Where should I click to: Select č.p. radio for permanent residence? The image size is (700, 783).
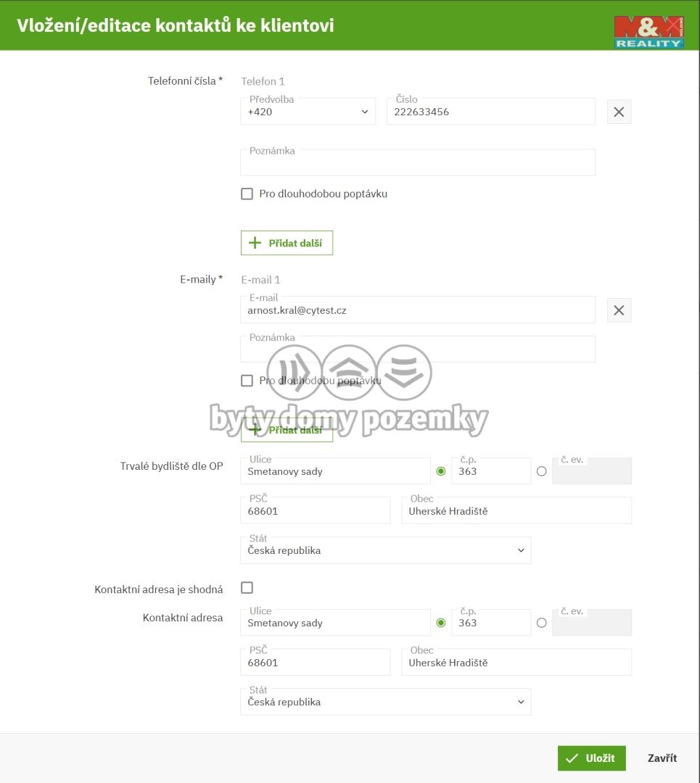click(x=441, y=471)
